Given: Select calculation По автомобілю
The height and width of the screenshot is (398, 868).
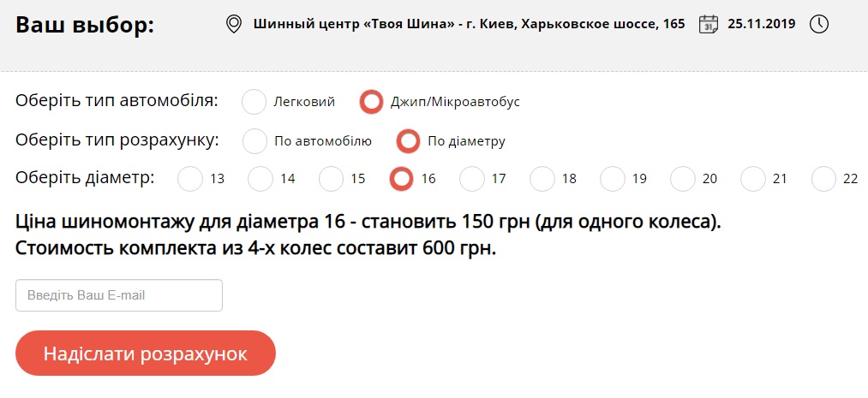Looking at the screenshot, I should pyautogui.click(x=255, y=140).
